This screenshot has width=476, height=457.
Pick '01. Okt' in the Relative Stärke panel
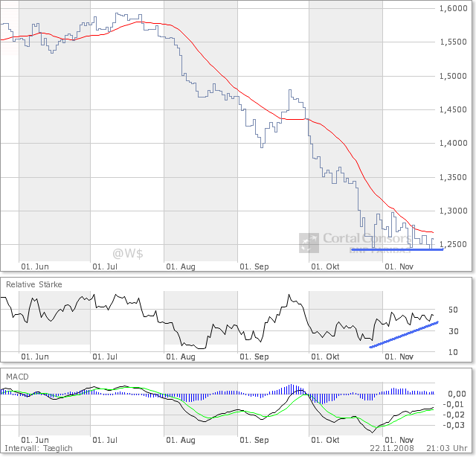tap(325, 357)
